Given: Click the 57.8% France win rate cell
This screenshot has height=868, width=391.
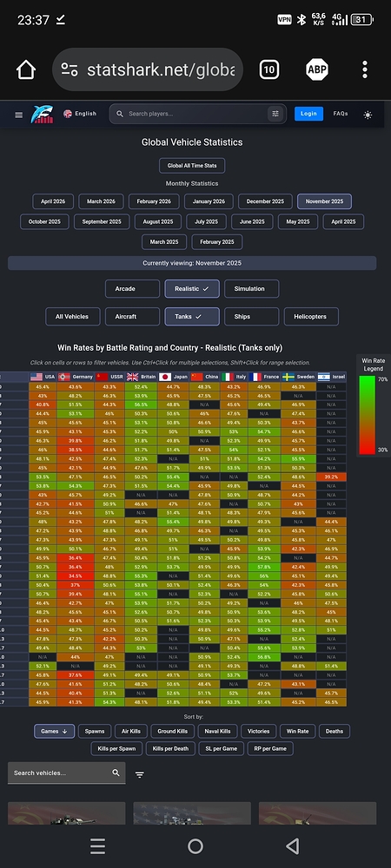Looking at the screenshot, I should pyautogui.click(x=264, y=567).
